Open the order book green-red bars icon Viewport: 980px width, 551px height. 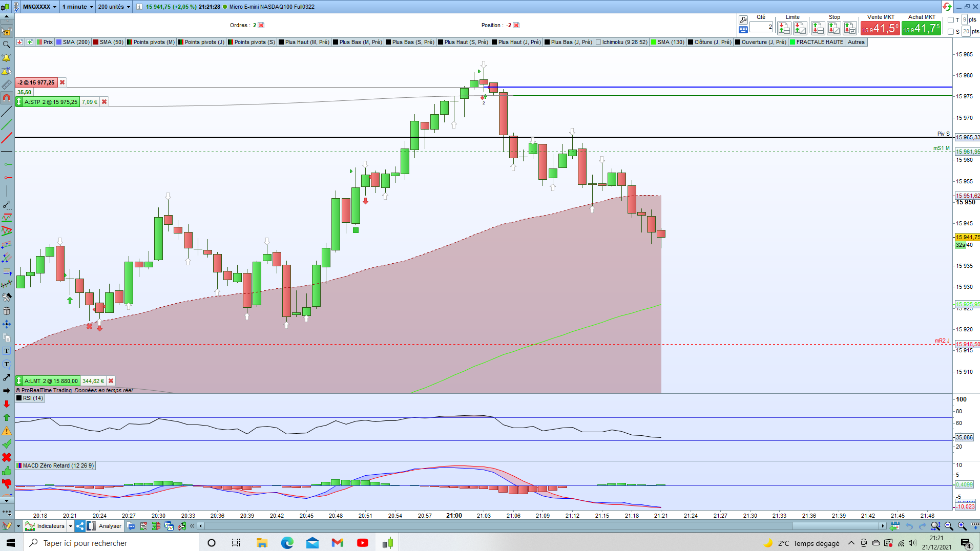pyautogui.click(x=156, y=526)
